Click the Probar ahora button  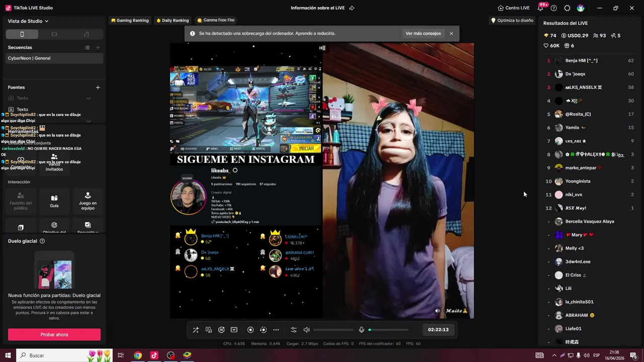tap(54, 334)
